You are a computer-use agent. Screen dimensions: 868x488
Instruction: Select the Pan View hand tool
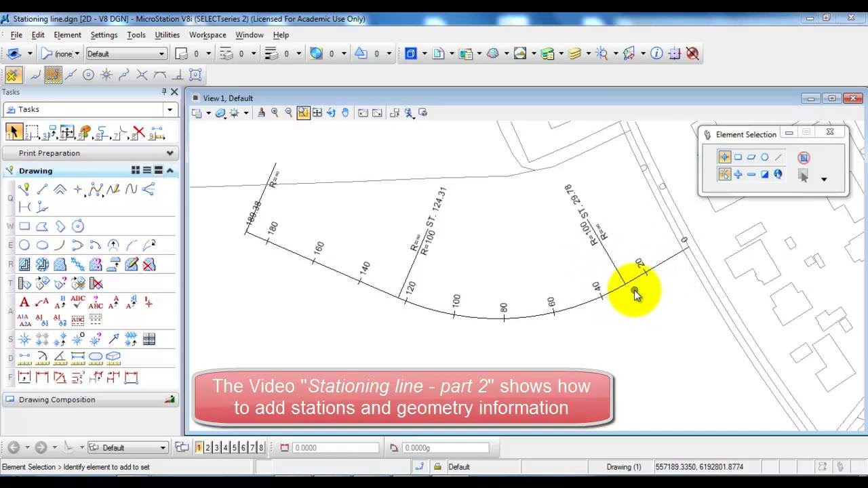point(345,113)
